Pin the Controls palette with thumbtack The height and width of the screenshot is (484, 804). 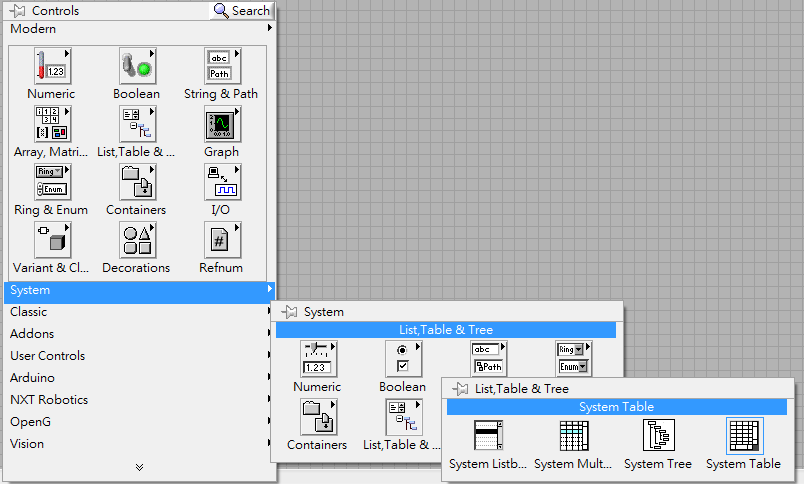click(16, 11)
